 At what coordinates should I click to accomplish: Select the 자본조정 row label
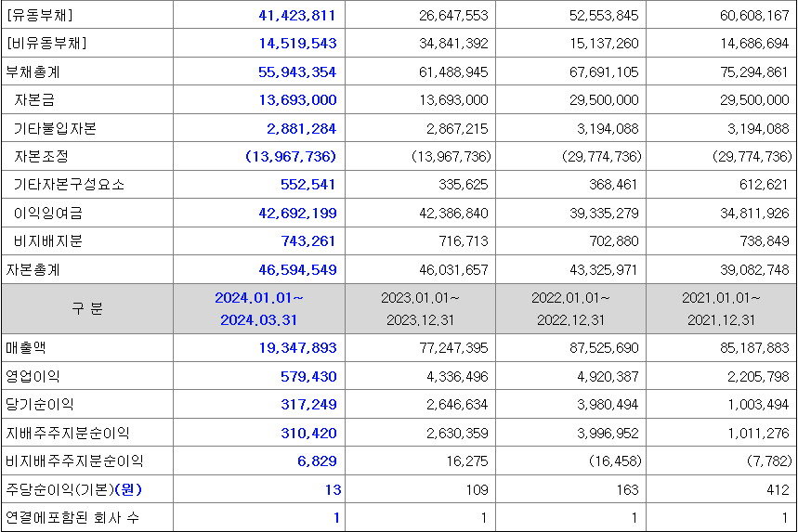pos(41,156)
